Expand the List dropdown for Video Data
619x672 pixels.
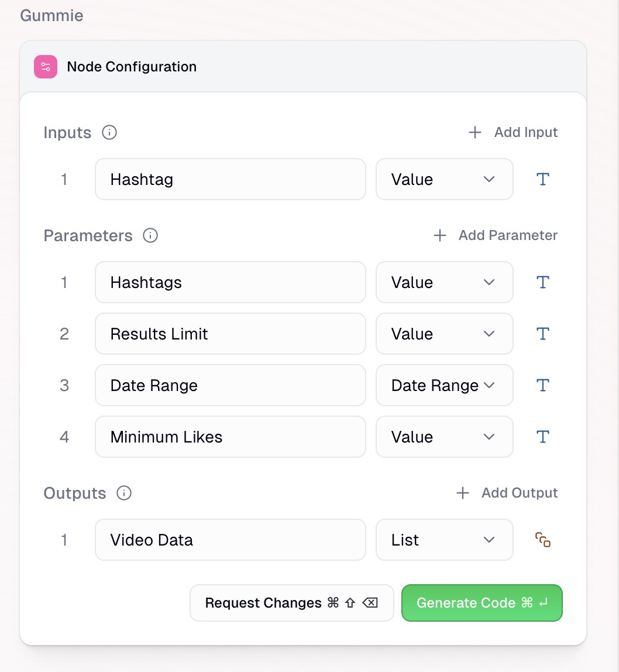[444, 540]
